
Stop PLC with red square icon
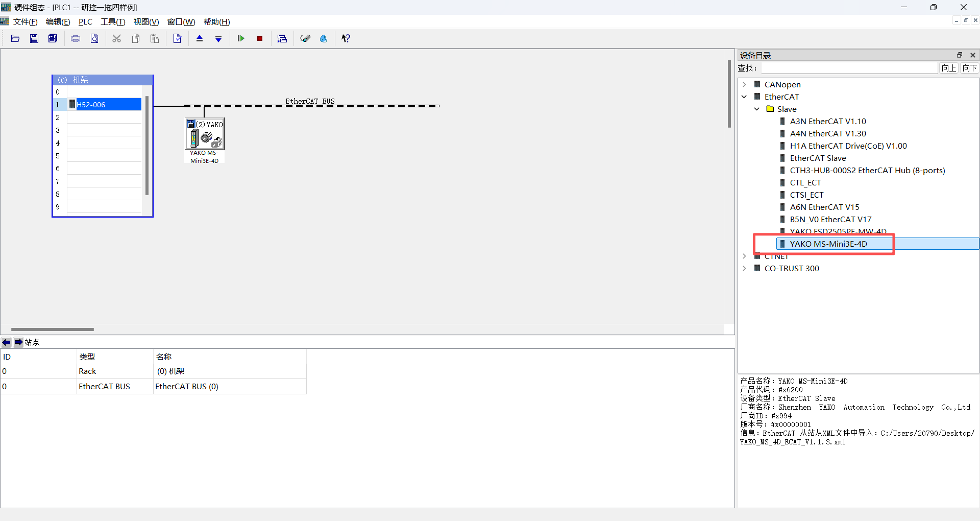260,38
